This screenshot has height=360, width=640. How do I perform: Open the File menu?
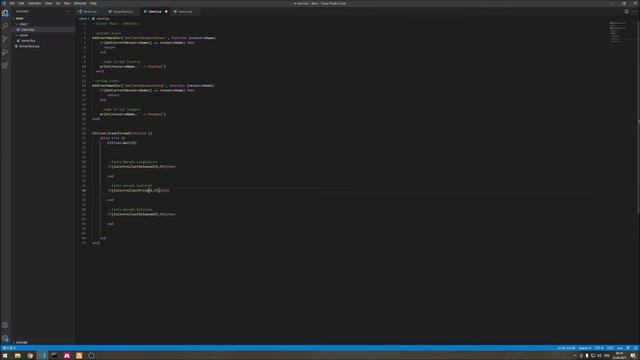[x=12, y=3]
